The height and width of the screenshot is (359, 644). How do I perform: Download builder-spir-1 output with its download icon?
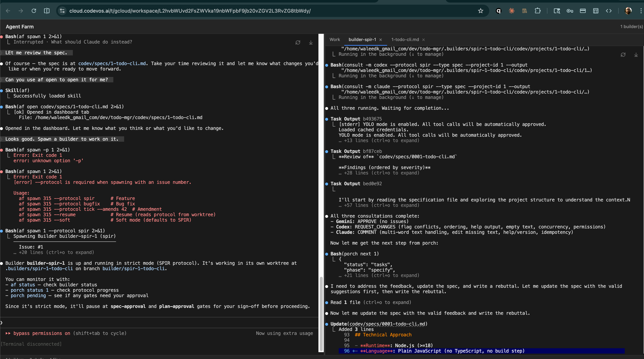tap(636, 55)
